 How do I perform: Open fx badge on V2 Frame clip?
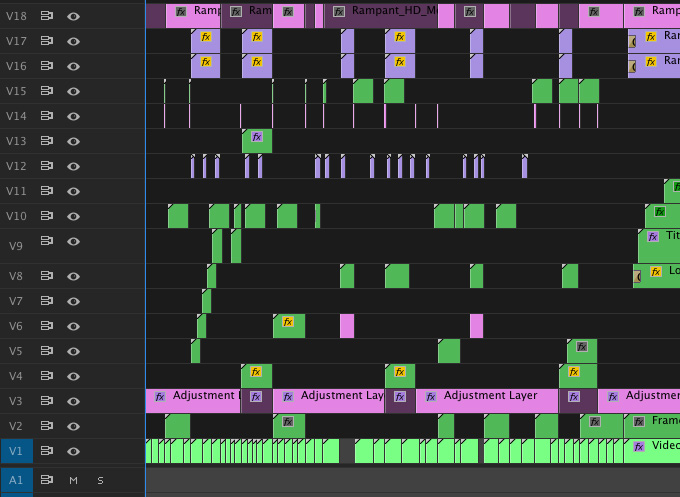coord(639,421)
